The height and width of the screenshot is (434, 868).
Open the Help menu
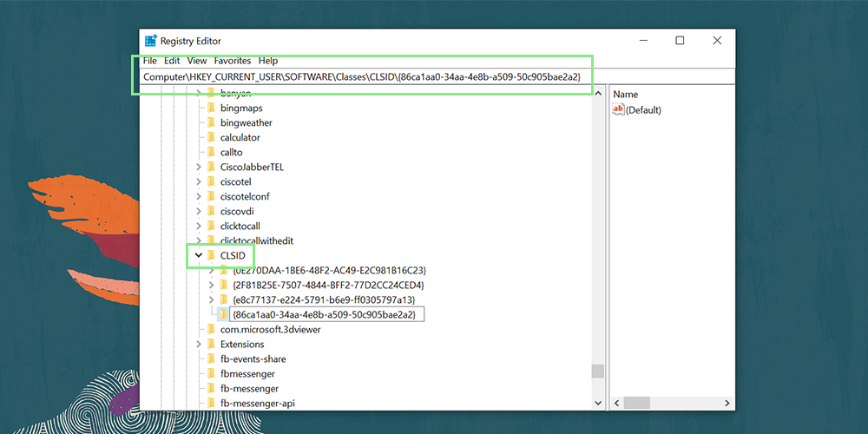click(x=268, y=61)
